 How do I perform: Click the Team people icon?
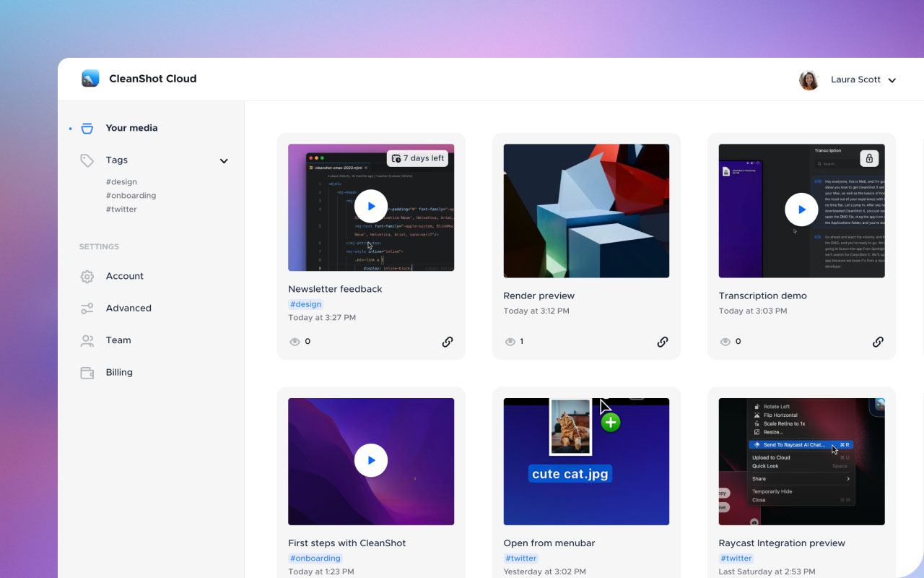[x=87, y=340]
